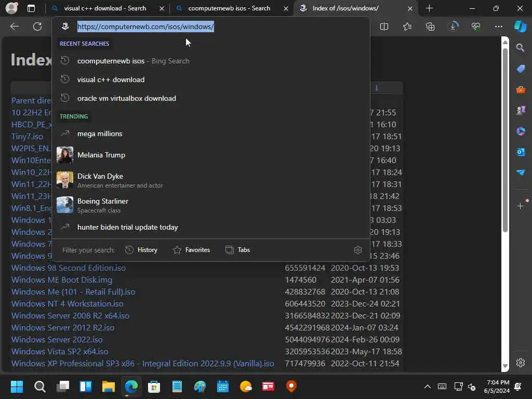Screen dimensions: 532x399
Task: Open taskbar Search magnifier
Action: pos(39,387)
